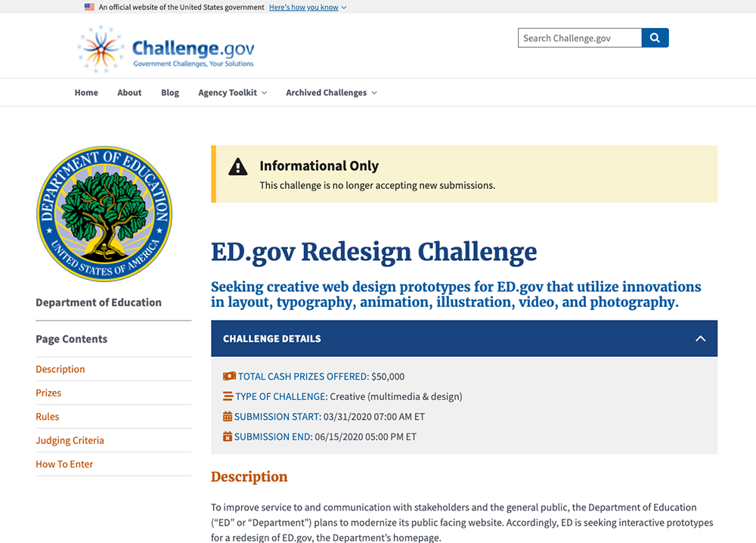Viewport: 756px width, 543px height.
Task: Collapse the Challenge Details section chevron
Action: pyautogui.click(x=700, y=339)
